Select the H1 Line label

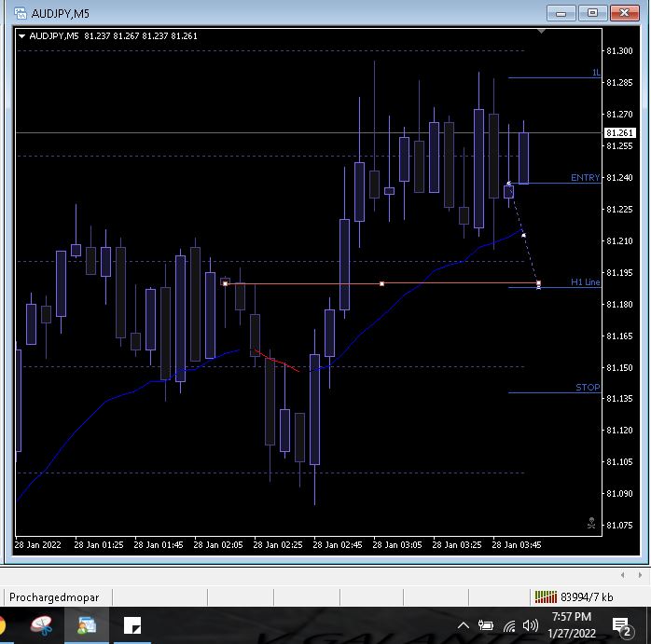[585, 282]
